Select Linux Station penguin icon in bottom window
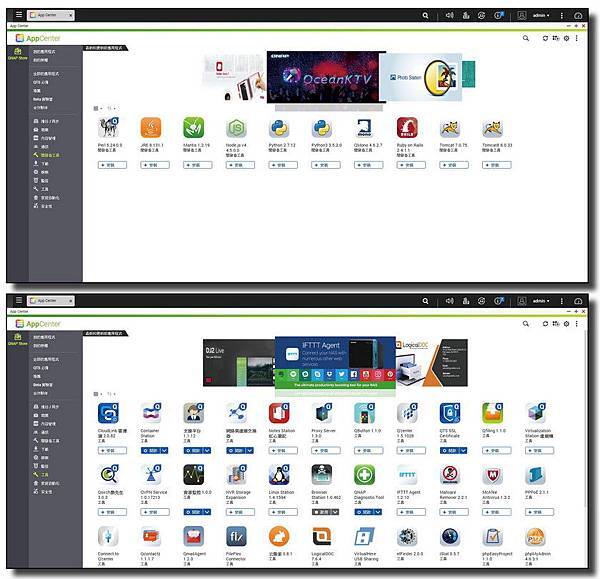600x579 pixels. point(279,475)
